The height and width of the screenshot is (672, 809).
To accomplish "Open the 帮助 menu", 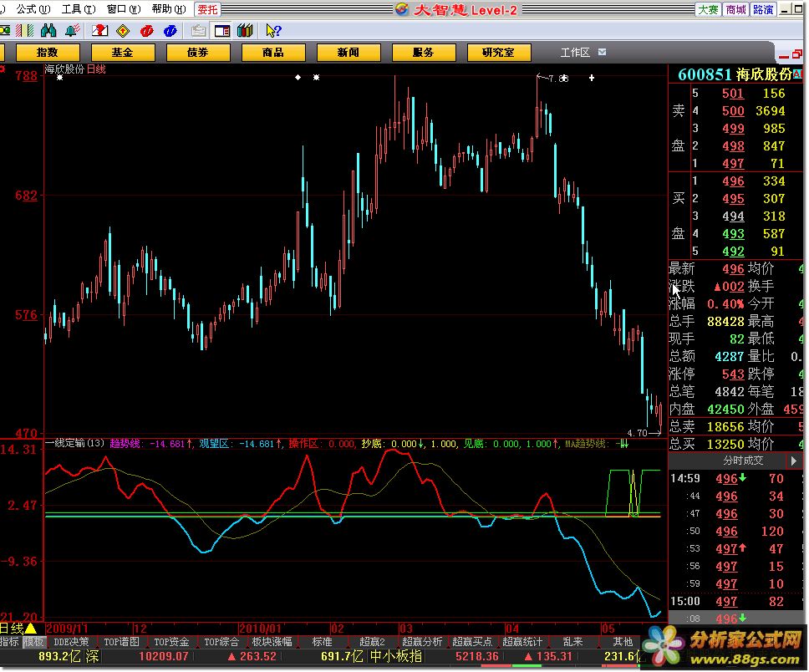I will point(169,9).
